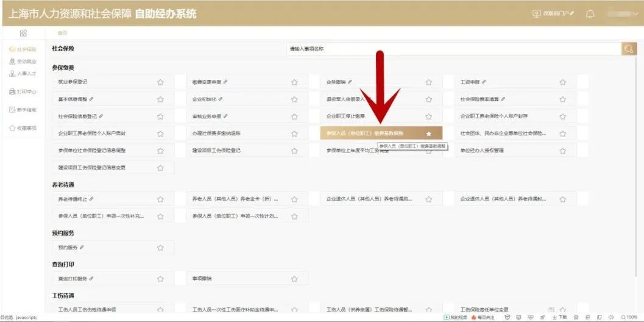The height and width of the screenshot is (322, 644).
Task: Open 参保人员(单位职工)缴费基数调整 item
Action: (365, 133)
